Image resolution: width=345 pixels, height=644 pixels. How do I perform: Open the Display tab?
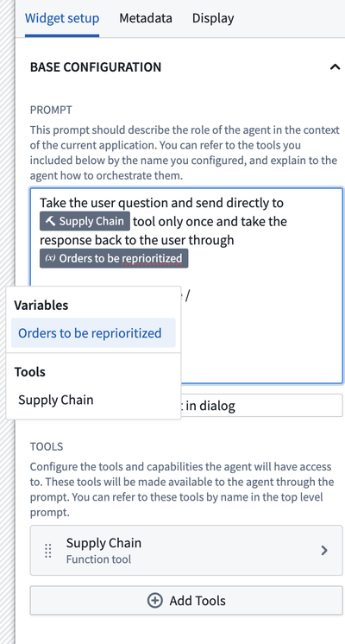[213, 18]
